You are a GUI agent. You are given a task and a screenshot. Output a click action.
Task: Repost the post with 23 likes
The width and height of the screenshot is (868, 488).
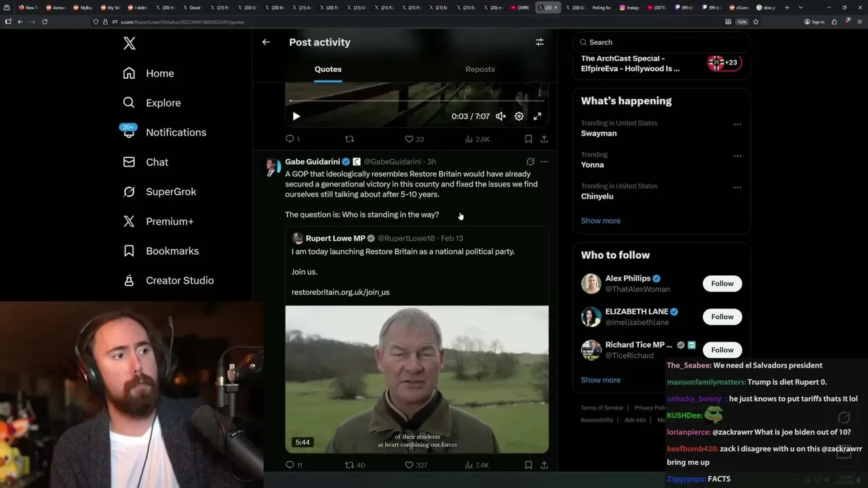349,139
